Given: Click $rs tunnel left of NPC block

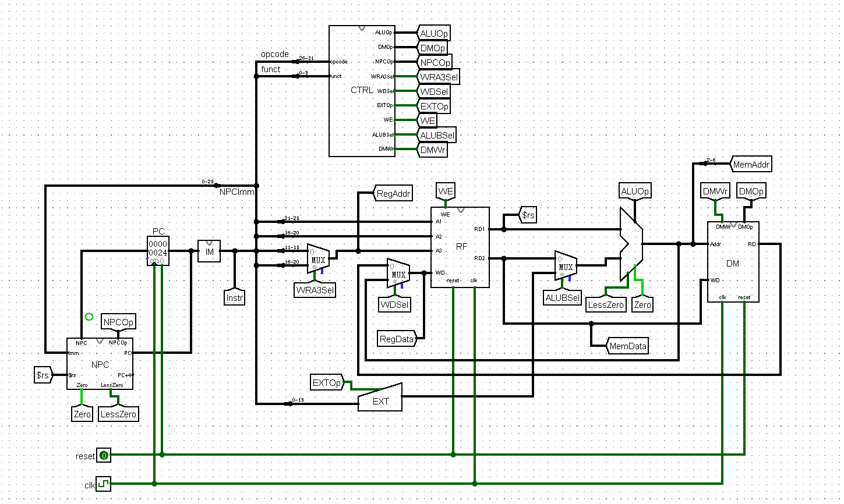Looking at the screenshot, I should pos(44,375).
